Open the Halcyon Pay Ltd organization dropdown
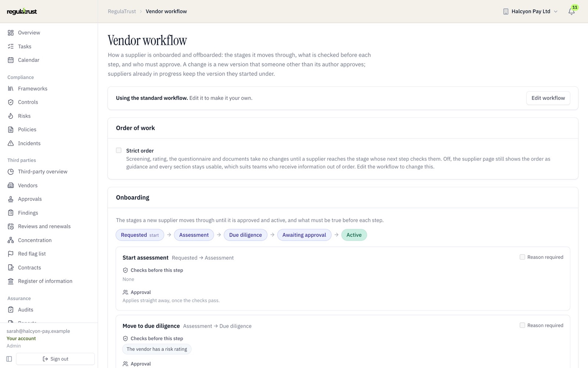 [x=530, y=11]
